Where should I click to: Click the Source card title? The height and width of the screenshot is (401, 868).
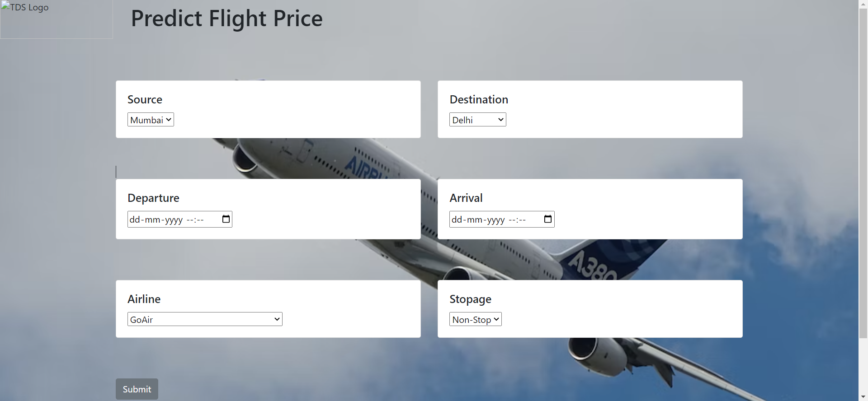[145, 99]
